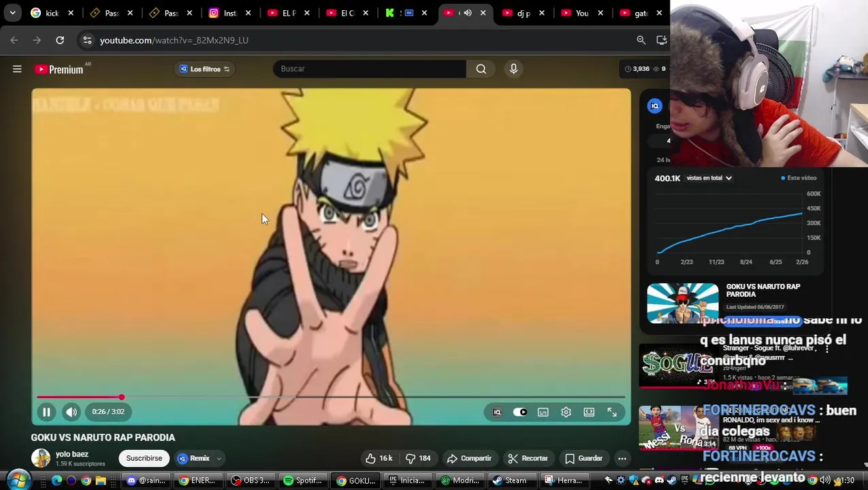Open the Modri taskbar button

(x=460, y=480)
